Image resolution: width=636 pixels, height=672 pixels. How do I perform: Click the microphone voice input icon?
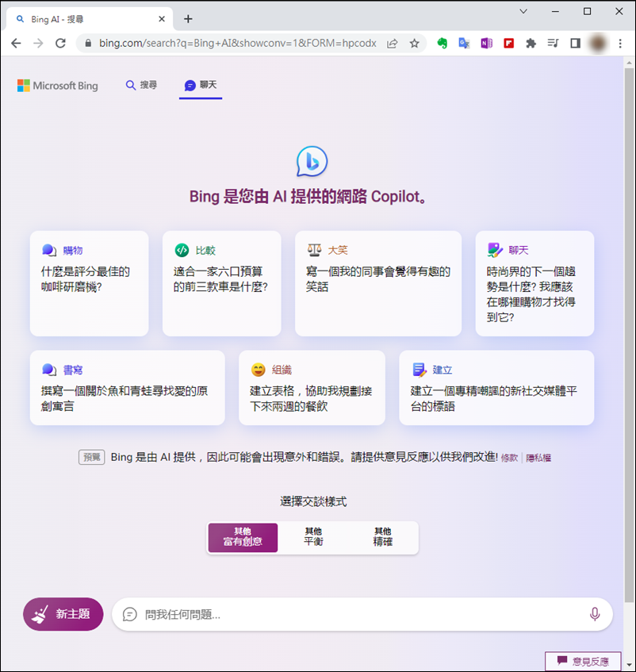(x=595, y=614)
